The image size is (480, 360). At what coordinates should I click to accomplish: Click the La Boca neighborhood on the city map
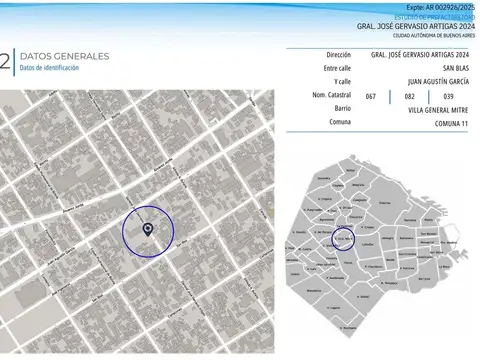pyautogui.click(x=444, y=267)
